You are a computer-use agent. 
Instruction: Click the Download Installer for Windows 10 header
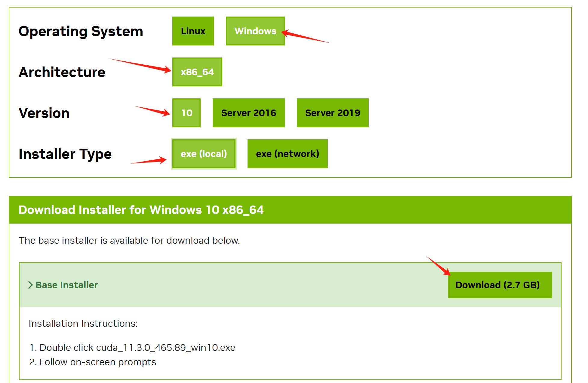[x=141, y=210]
